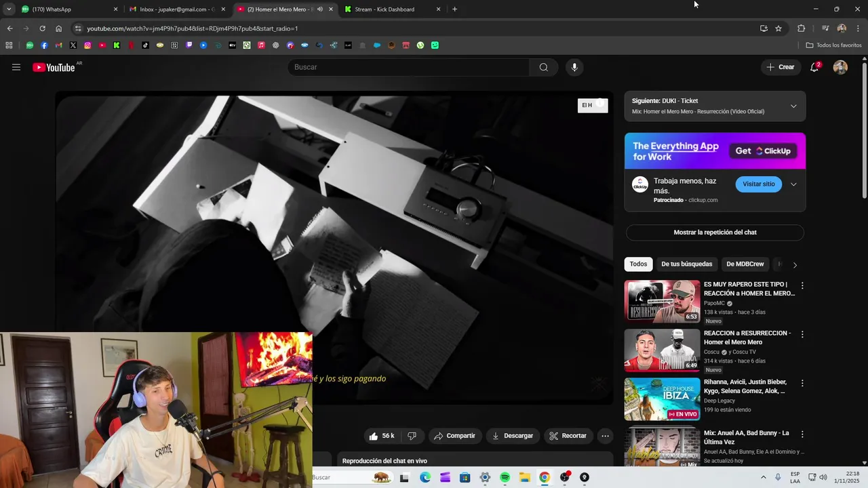The height and width of the screenshot is (488, 868).
Task: Open the Kick bookmark icon
Action: click(117, 45)
